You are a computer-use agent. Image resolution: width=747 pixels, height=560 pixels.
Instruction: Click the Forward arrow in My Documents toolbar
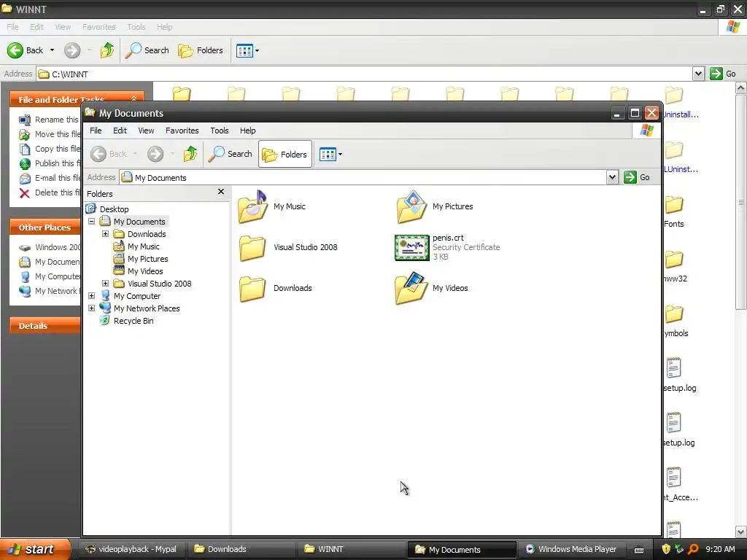tap(155, 154)
